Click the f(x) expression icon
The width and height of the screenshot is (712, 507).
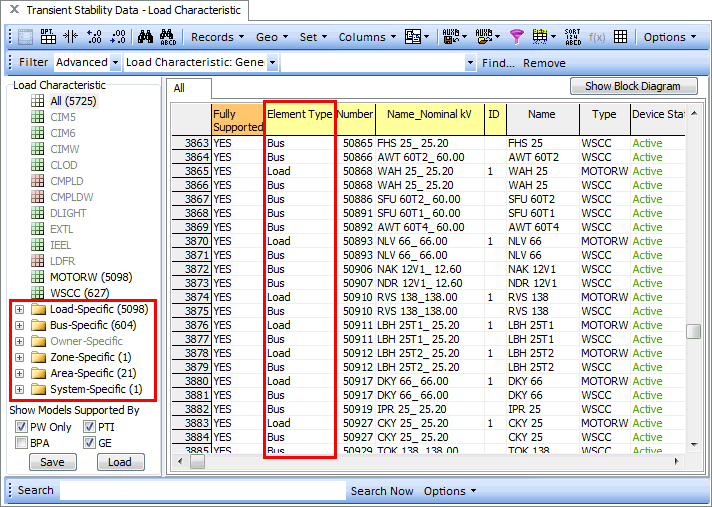click(597, 37)
